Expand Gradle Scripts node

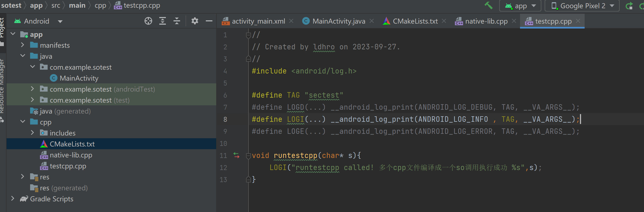point(13,199)
